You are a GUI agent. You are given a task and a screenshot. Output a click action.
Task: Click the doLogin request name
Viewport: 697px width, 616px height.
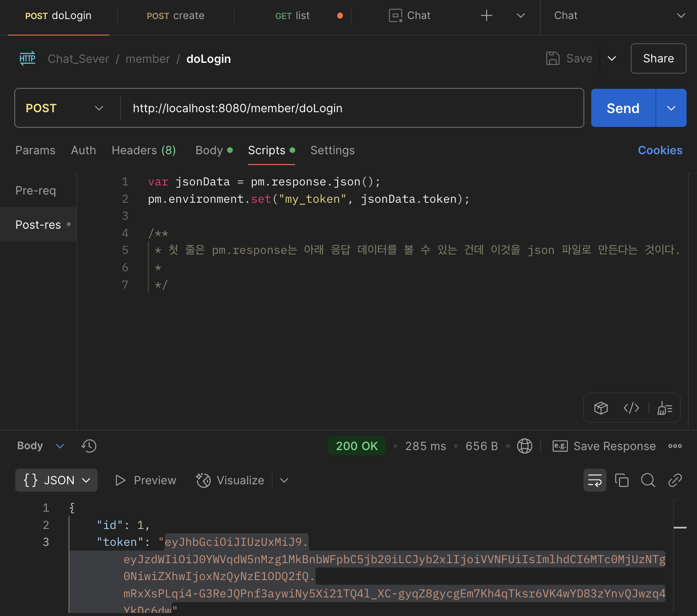click(208, 59)
